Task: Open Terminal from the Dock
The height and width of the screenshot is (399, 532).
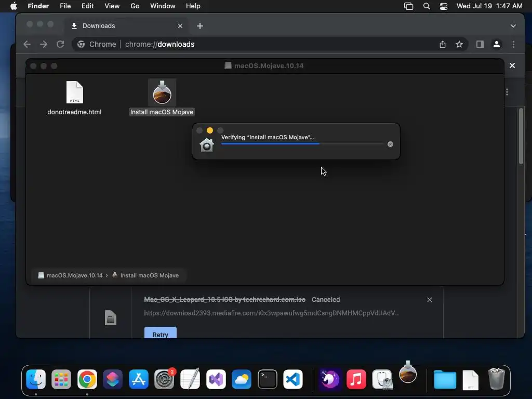Action: (268, 379)
